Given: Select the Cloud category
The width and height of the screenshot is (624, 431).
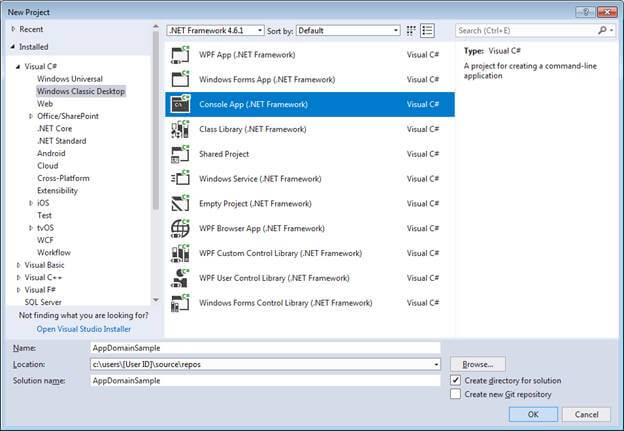Looking at the screenshot, I should pyautogui.click(x=48, y=166).
